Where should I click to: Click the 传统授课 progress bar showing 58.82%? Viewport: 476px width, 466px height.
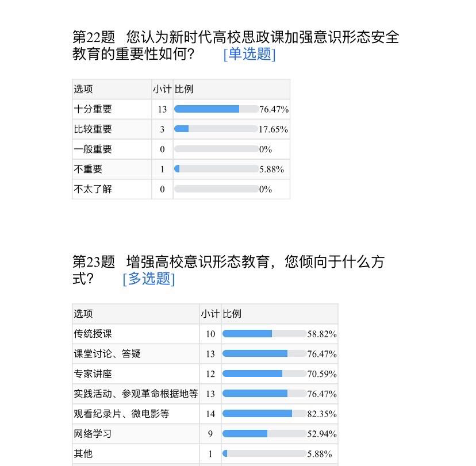[264, 334]
